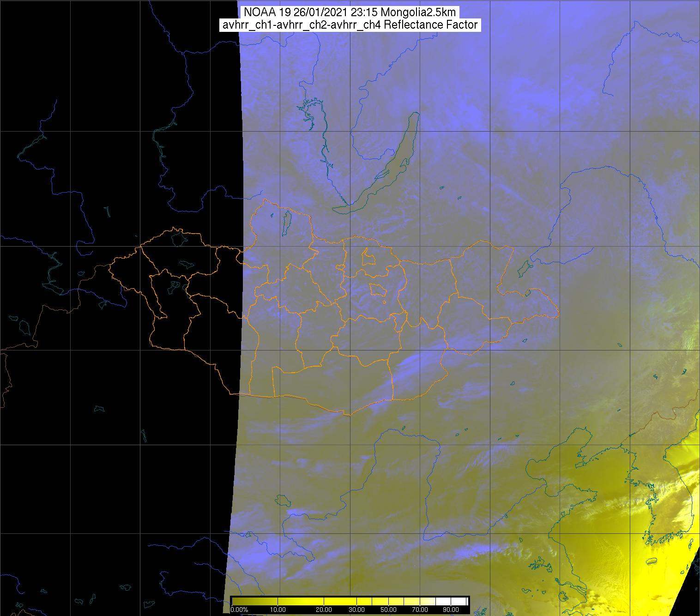
Task: Click the 0.00% label on the color scale
Action: click(x=240, y=610)
